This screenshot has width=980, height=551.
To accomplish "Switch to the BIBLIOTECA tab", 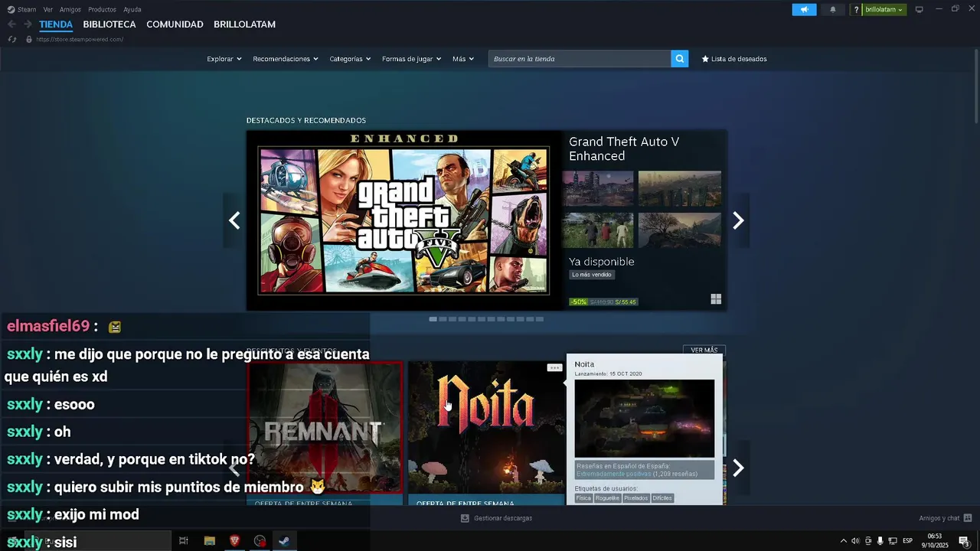I will [x=109, y=24].
